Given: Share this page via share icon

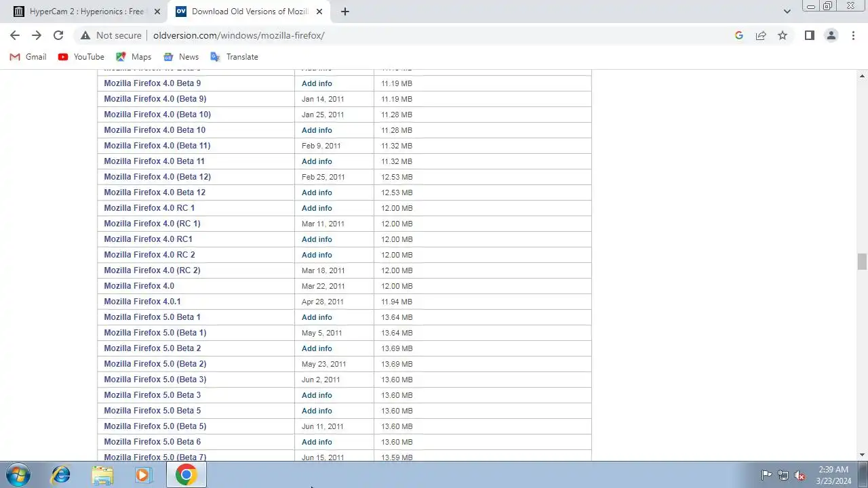Looking at the screenshot, I should pyautogui.click(x=761, y=35).
